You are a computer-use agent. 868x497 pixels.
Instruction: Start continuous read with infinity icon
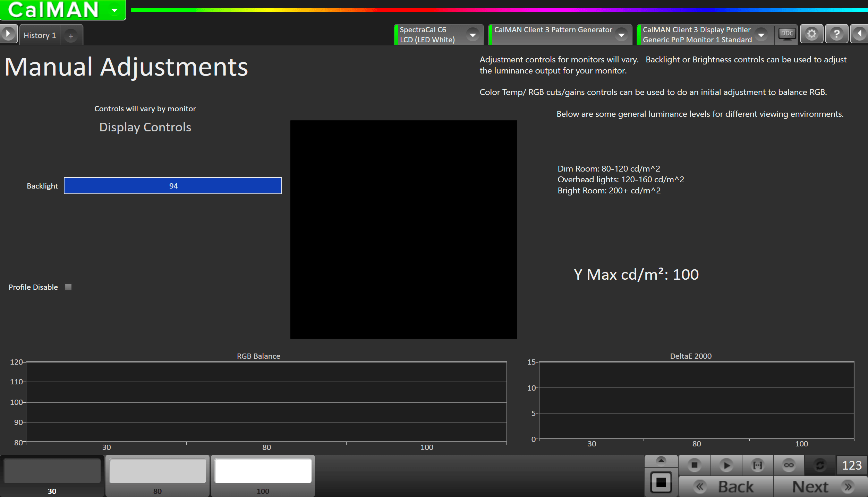coord(789,465)
